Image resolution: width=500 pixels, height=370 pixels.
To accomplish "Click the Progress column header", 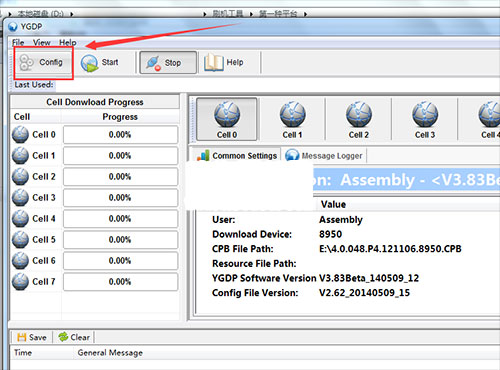I will (120, 117).
